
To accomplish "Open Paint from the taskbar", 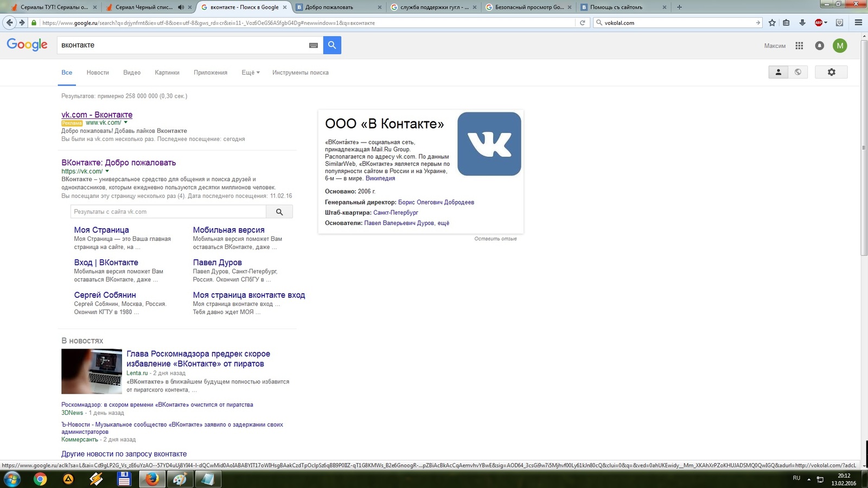I will click(180, 479).
